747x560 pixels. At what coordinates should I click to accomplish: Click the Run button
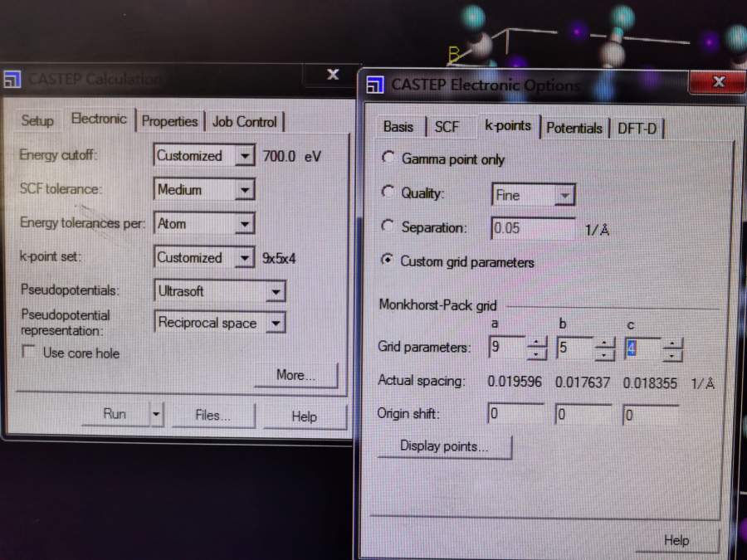pyautogui.click(x=115, y=414)
